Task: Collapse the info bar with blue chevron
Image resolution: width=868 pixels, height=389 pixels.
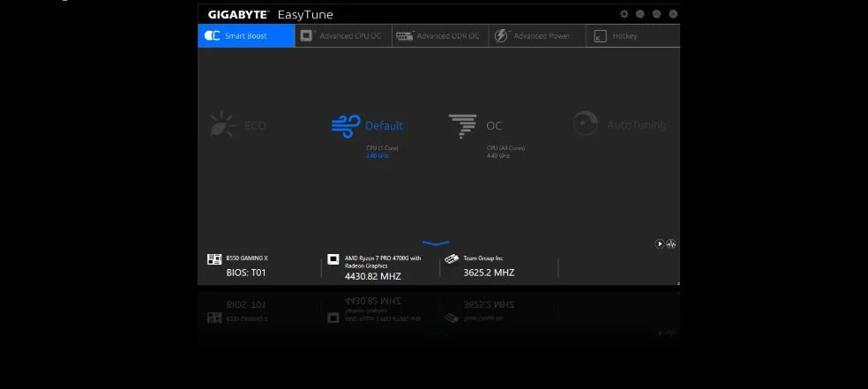Action: point(436,243)
